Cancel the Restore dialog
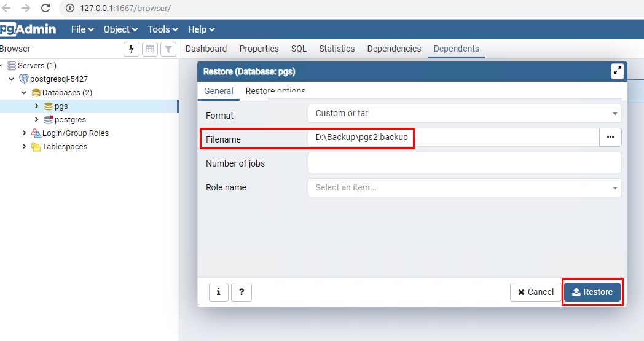This screenshot has height=341, width=644. pos(535,292)
